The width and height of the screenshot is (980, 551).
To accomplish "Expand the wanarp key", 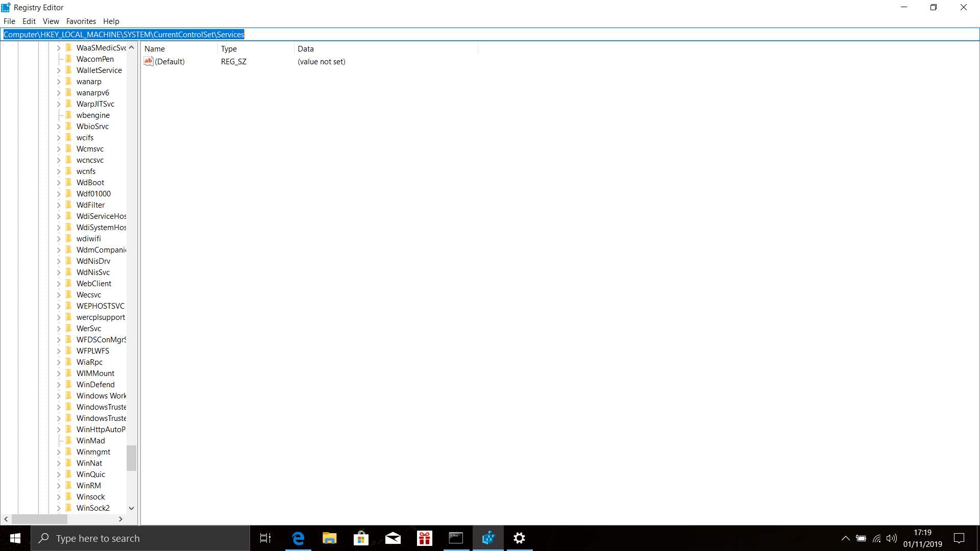I will [59, 82].
